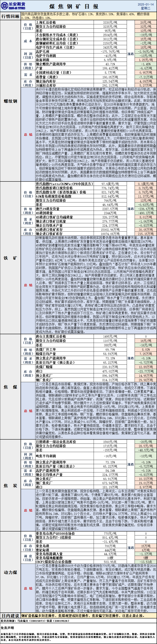The image size is (157, 644).
Task: Click 消费量(周度) row label
Action: [47, 77]
